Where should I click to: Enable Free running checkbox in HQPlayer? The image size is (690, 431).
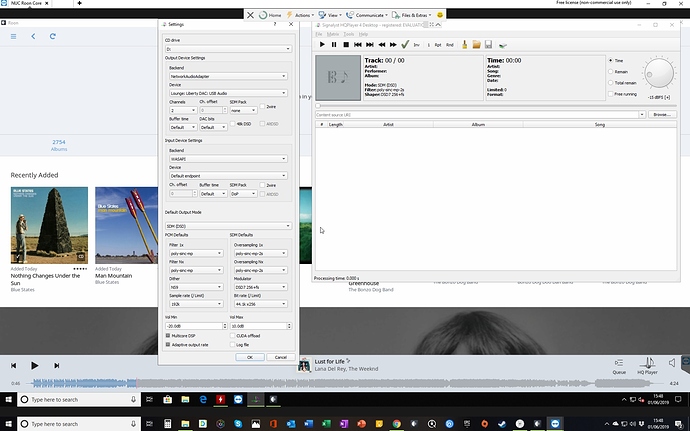(x=611, y=94)
